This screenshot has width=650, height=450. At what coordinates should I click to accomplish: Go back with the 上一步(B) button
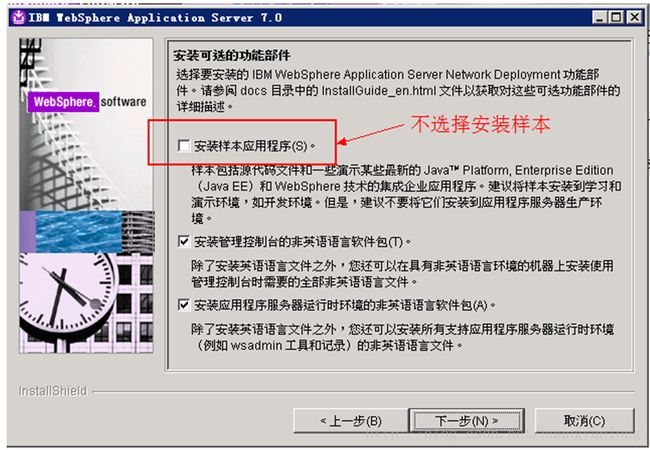click(x=350, y=421)
